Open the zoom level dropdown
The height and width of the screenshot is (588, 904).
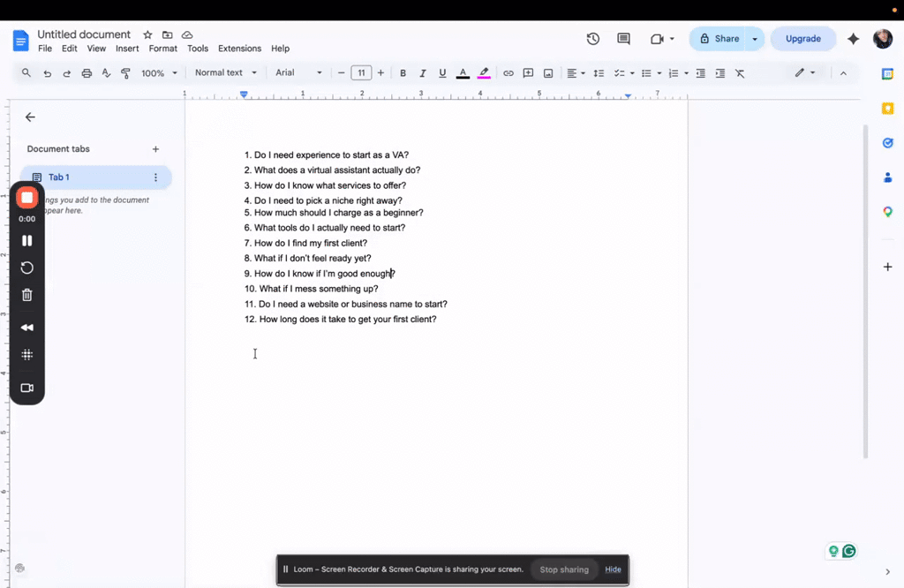point(159,73)
